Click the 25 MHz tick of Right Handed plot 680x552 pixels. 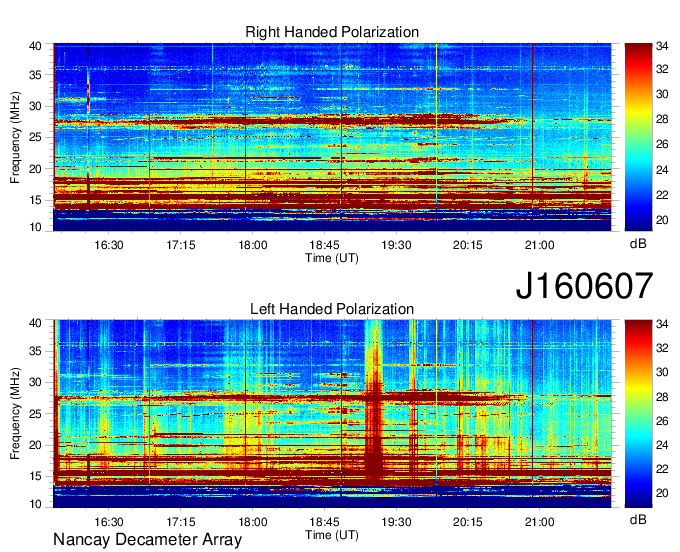[36, 137]
